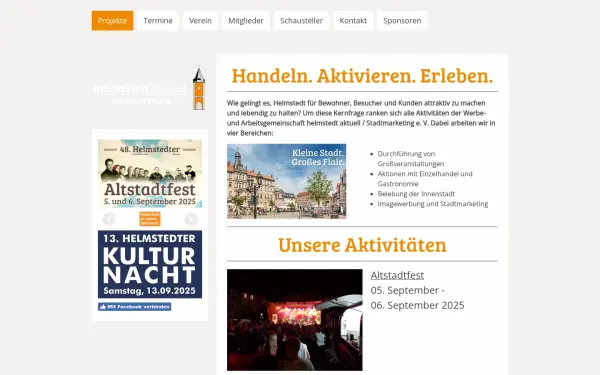Click the '05. September -' date text
The height and width of the screenshot is (375, 600).
(x=408, y=290)
